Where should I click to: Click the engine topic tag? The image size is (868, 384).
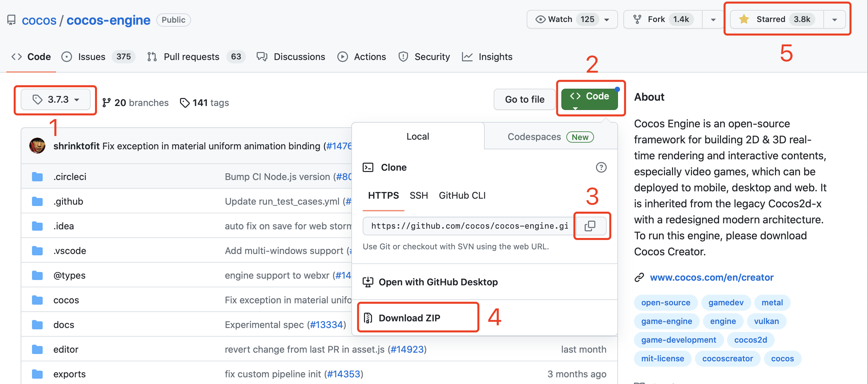click(723, 321)
